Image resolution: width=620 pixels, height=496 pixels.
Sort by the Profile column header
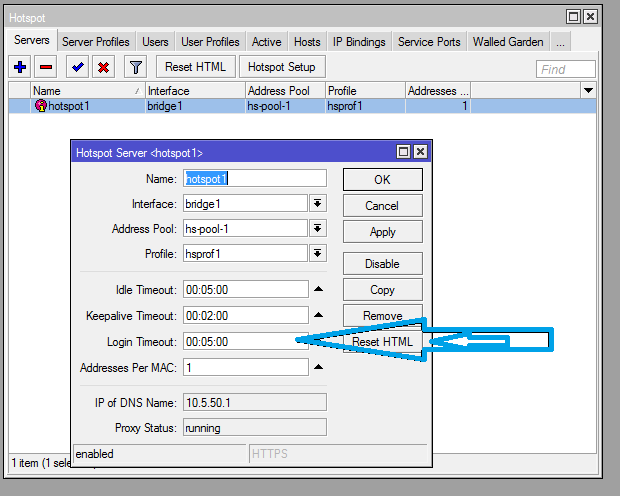365,91
